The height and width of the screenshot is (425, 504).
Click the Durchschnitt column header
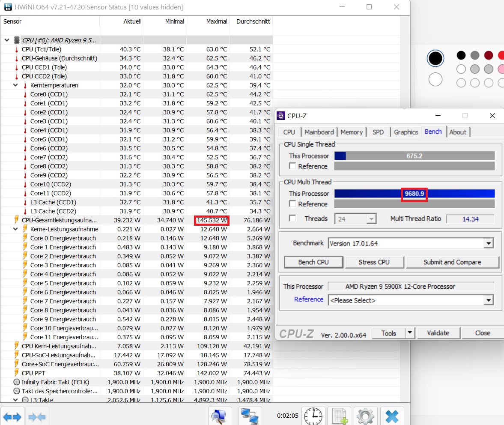(x=253, y=21)
